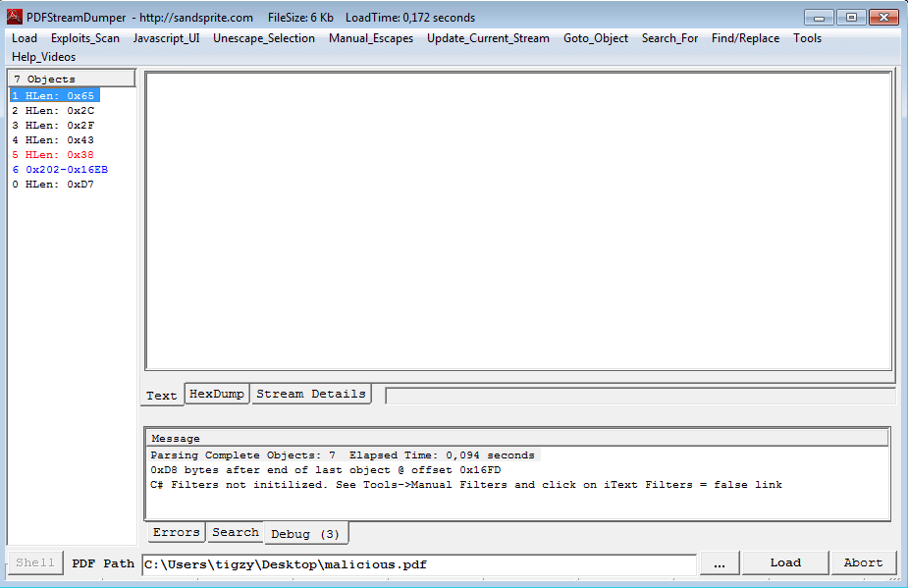Open the Manual_Escapes menu
Viewport: 908px width, 588px height.
coord(371,38)
